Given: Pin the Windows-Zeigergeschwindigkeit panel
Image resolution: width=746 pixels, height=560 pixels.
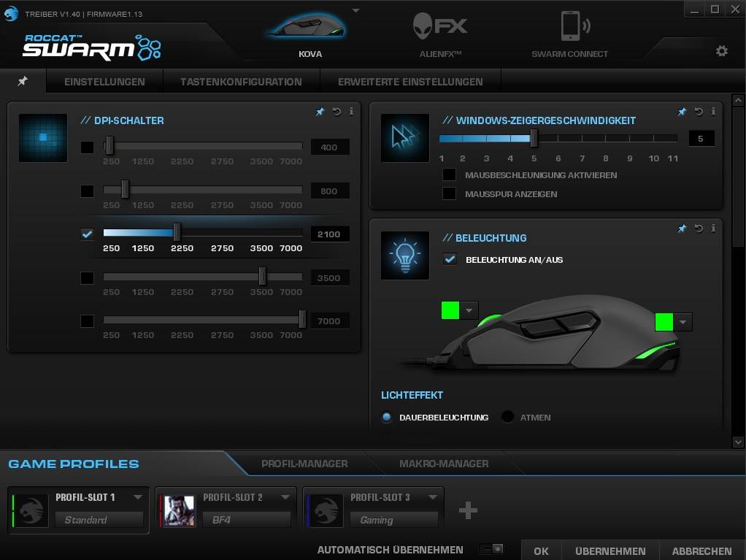Looking at the screenshot, I should pyautogui.click(x=682, y=112).
